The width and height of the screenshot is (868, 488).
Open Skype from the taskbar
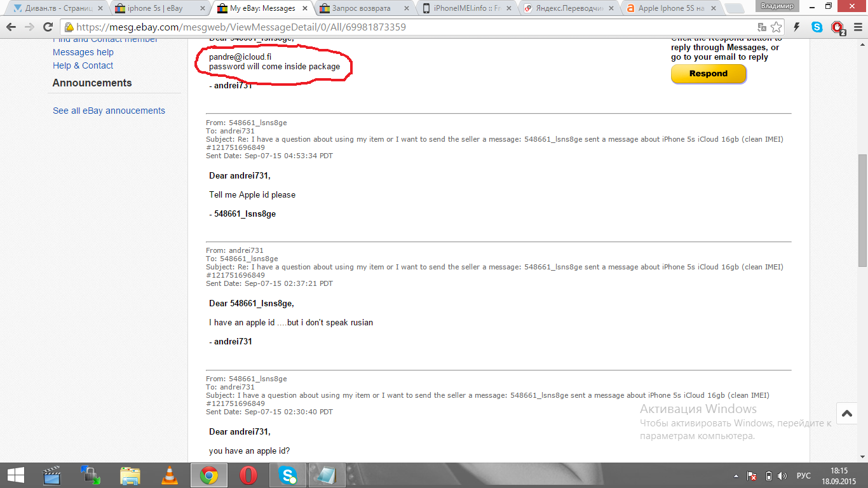(x=288, y=475)
